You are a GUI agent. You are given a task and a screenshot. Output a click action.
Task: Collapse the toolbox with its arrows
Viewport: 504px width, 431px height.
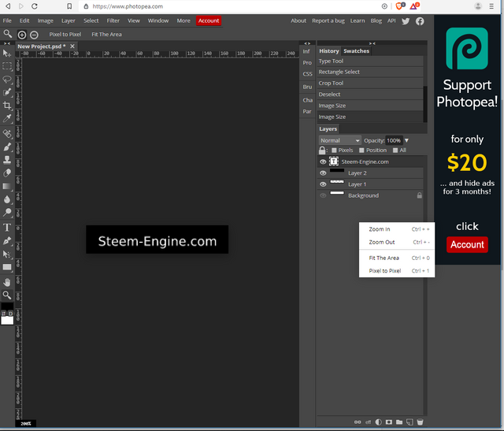point(7,43)
